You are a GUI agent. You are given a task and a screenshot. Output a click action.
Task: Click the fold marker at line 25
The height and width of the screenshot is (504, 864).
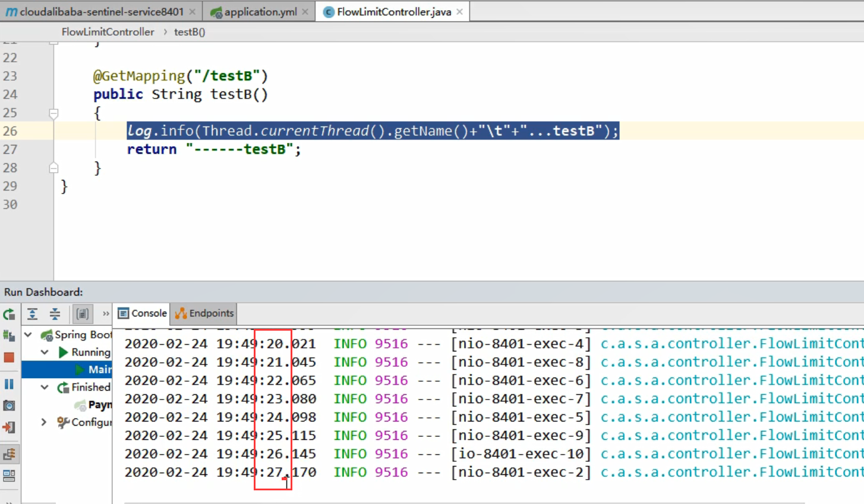coord(53,113)
